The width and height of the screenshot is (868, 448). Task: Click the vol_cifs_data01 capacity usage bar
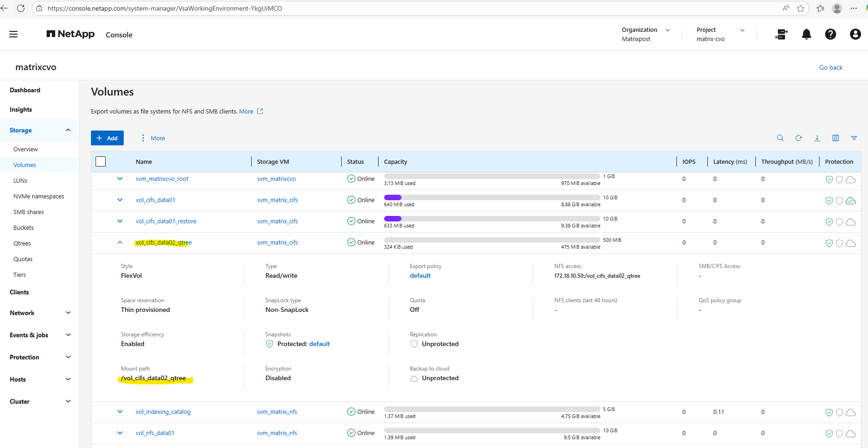pos(492,197)
